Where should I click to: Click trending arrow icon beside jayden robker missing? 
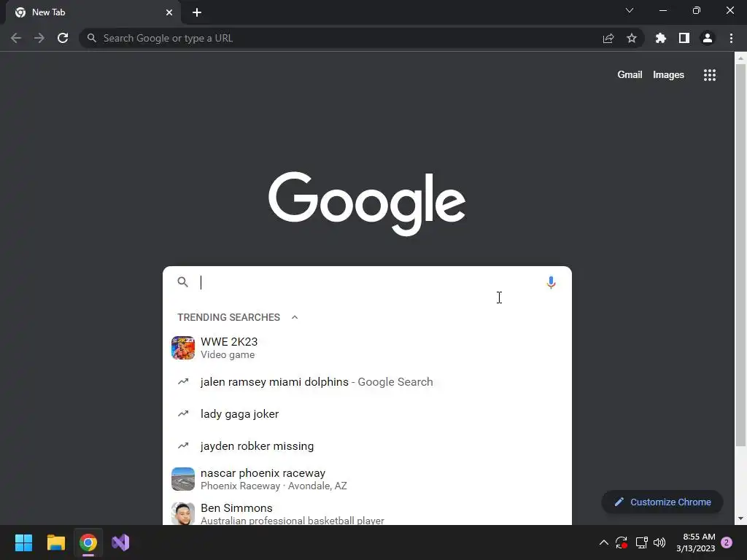coord(183,446)
